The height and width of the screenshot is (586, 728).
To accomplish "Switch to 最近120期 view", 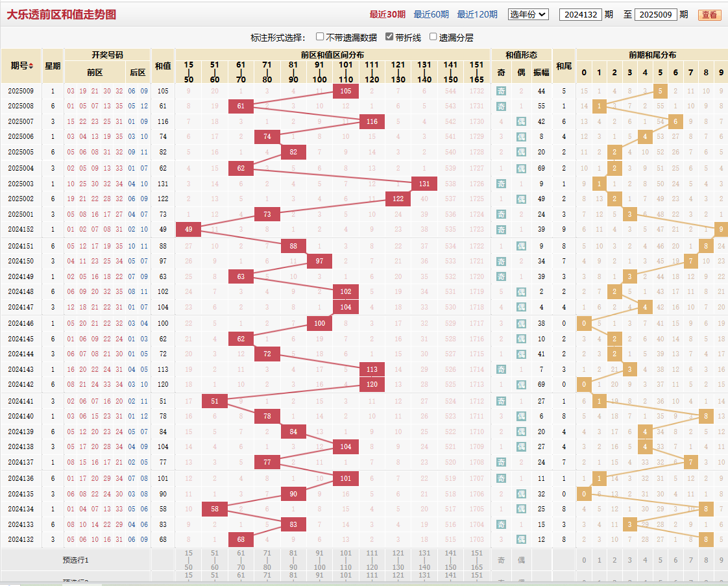I will pos(478,14).
